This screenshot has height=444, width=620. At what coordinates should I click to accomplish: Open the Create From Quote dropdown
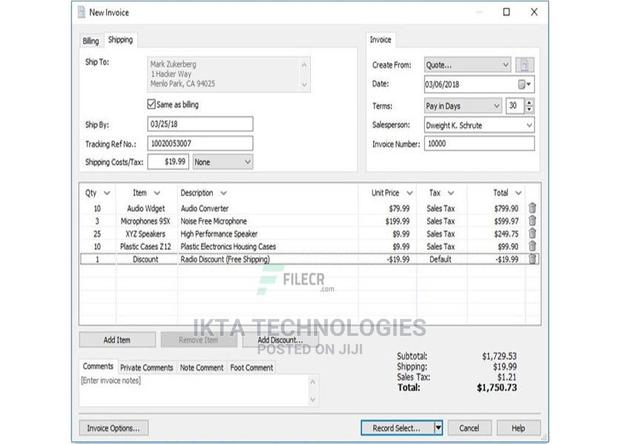[x=468, y=65]
